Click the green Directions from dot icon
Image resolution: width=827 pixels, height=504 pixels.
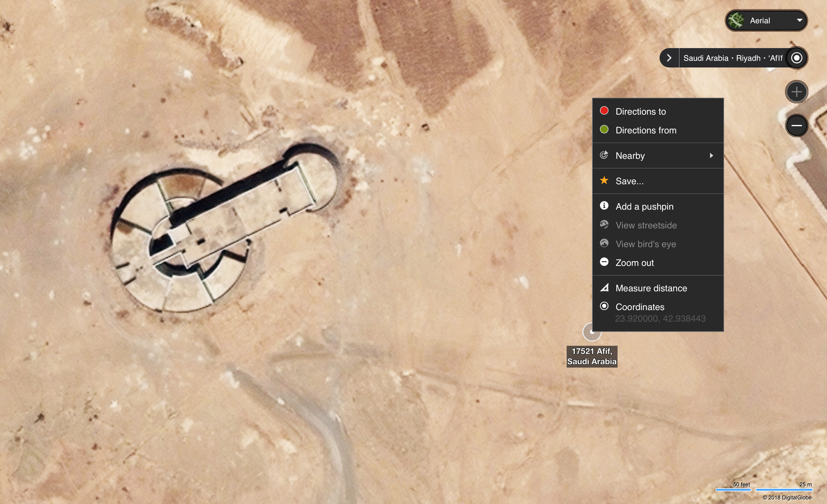(x=604, y=129)
